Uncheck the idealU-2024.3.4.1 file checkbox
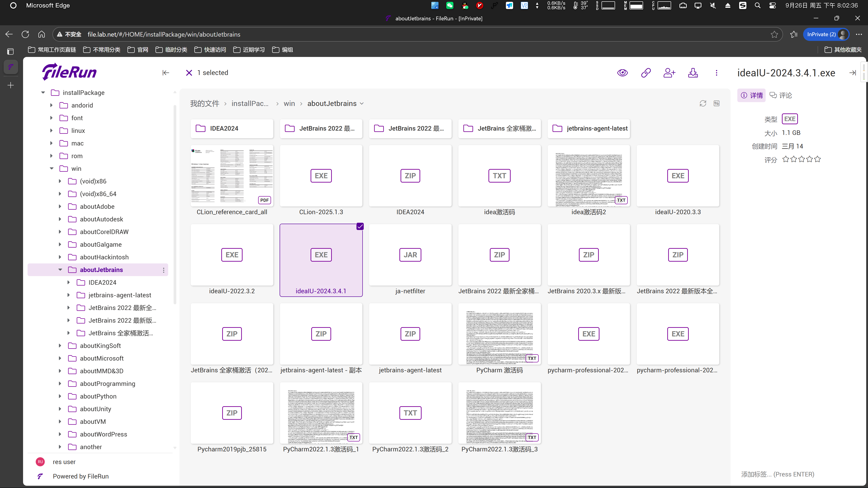Screen dimensions: 868x488 [360, 226]
